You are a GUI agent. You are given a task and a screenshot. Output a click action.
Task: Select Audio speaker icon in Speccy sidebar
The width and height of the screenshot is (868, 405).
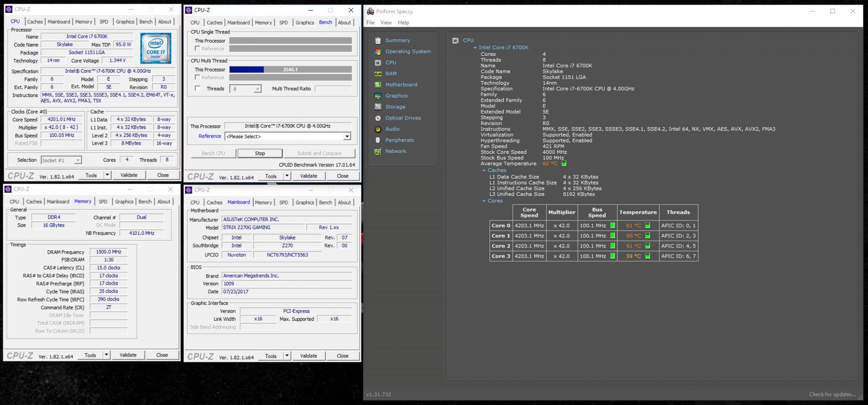tap(378, 129)
